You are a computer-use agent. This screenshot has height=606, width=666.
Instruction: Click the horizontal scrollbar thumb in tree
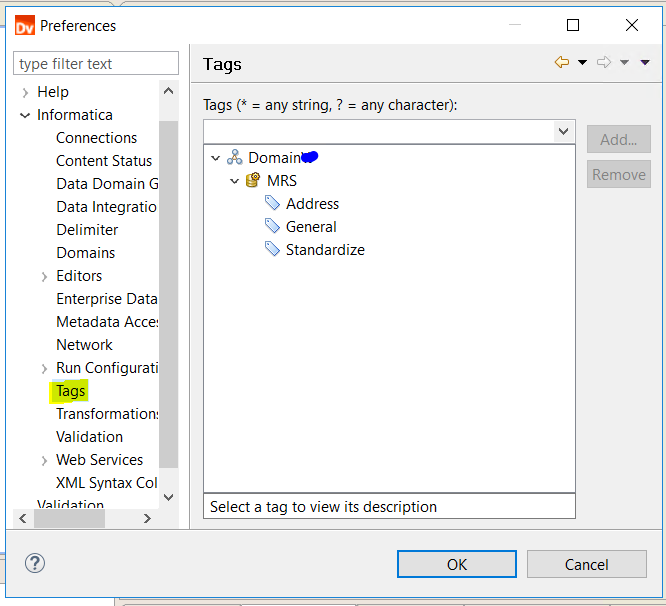pyautogui.click(x=70, y=518)
